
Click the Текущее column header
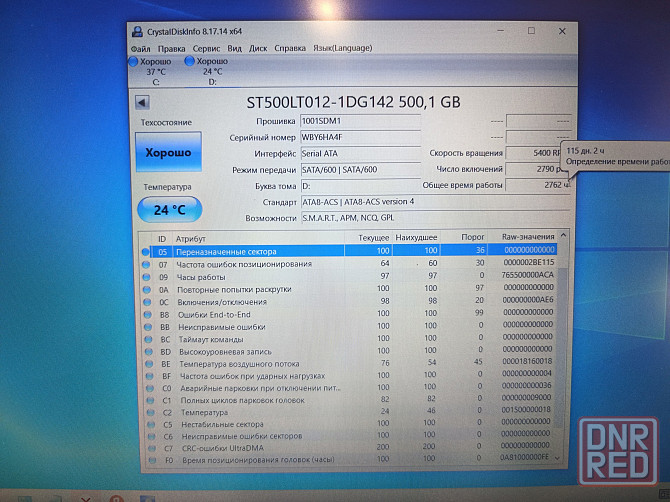pyautogui.click(x=369, y=238)
